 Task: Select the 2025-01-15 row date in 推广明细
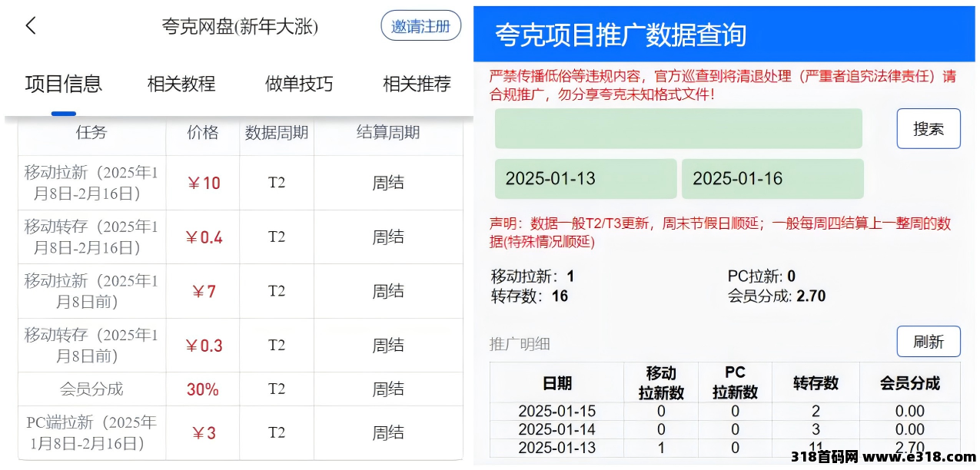point(557,411)
